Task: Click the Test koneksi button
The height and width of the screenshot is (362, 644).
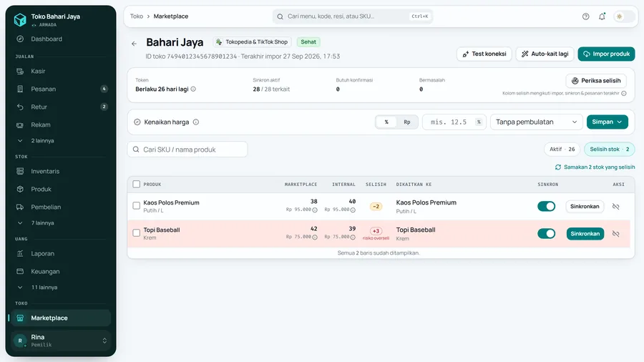Action: coord(484,54)
